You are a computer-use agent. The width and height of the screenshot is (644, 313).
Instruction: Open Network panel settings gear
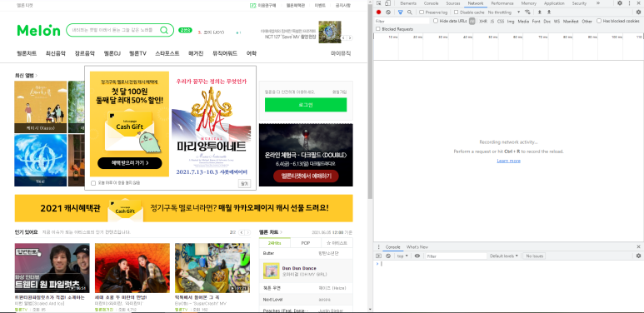[638, 12]
